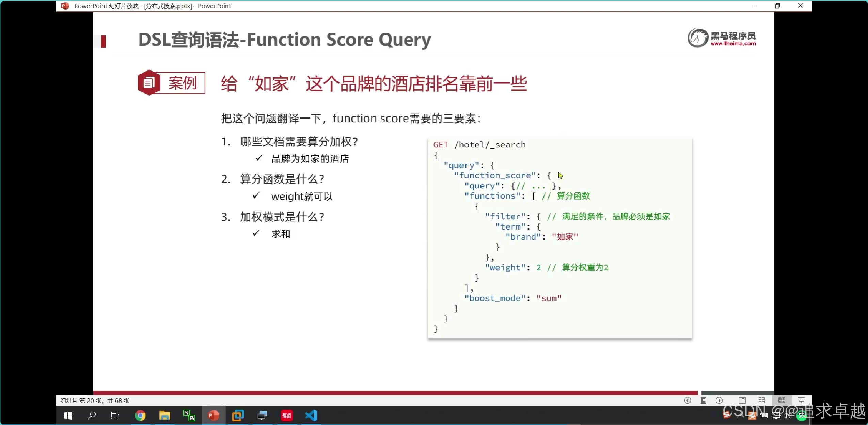The image size is (868, 425).
Task: Toggle Reading View icon in status bar
Action: [x=782, y=400]
